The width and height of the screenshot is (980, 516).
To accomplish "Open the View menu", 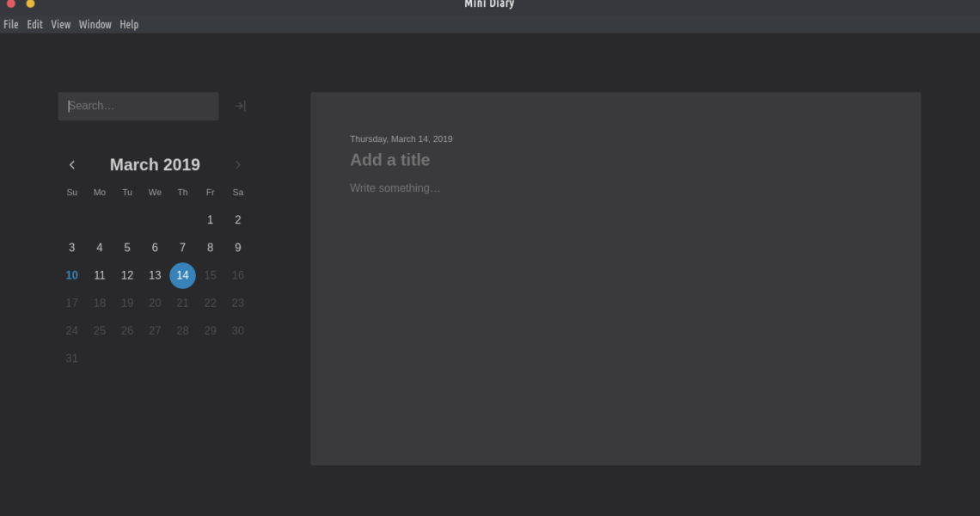I will tap(60, 25).
